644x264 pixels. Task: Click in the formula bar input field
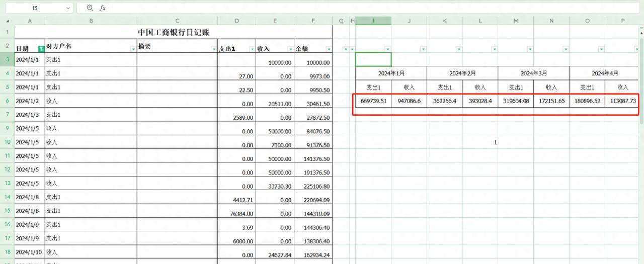375,8
